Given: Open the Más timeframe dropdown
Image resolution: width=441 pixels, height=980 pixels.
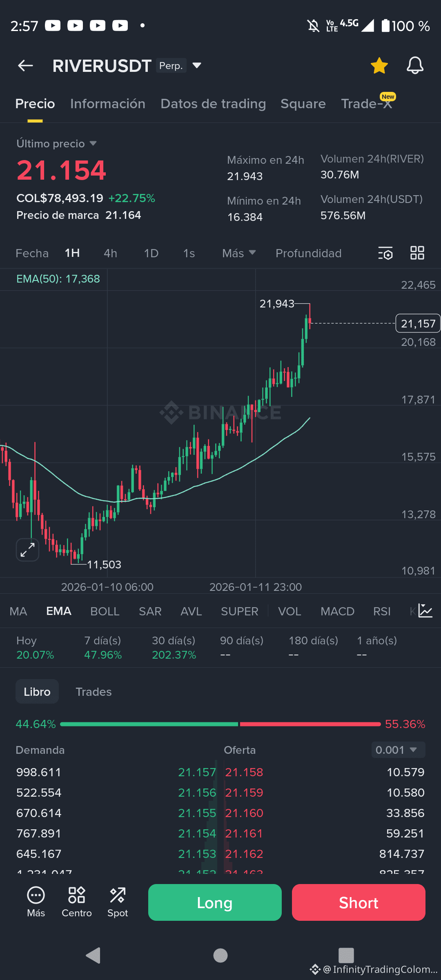Looking at the screenshot, I should 239,253.
